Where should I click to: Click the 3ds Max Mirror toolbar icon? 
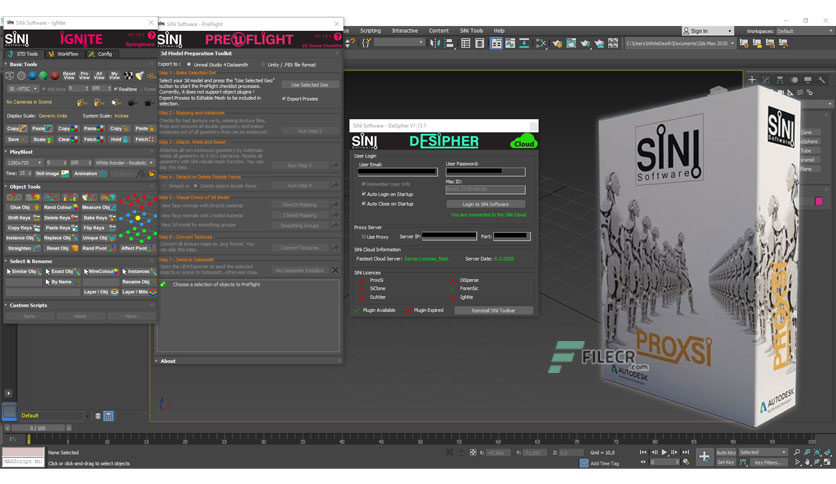(435, 43)
